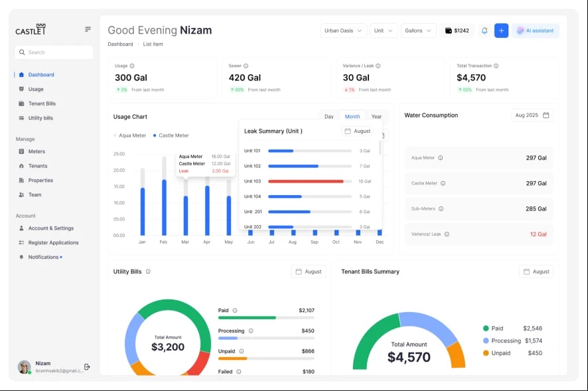This screenshot has height=391, width=588.
Task: Toggle Castle Meter legend in Usage Chart
Action: (171, 135)
